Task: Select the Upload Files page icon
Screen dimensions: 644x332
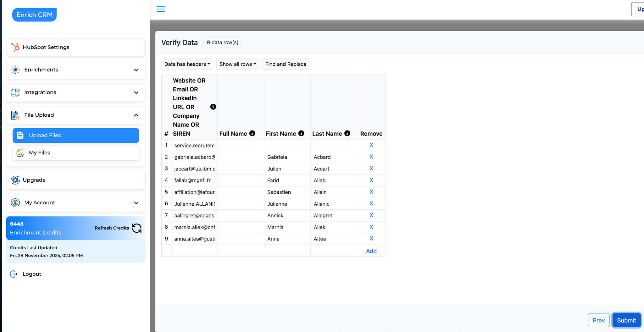Action: (x=20, y=135)
